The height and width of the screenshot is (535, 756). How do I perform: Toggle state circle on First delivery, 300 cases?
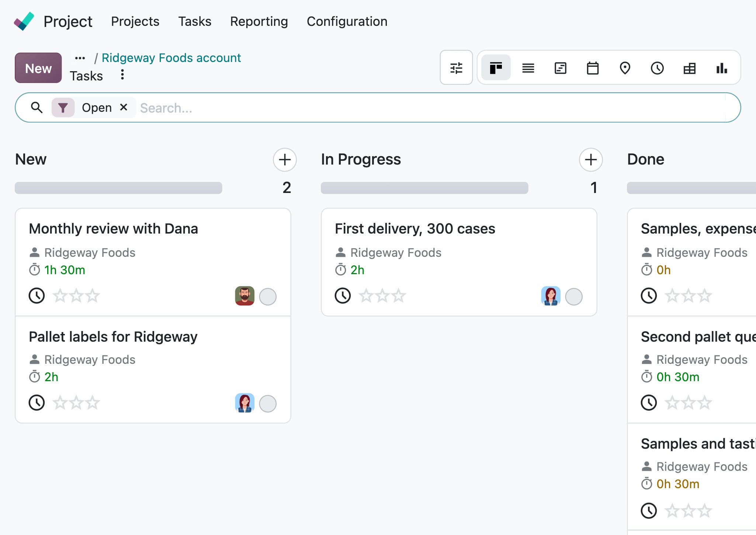point(574,297)
